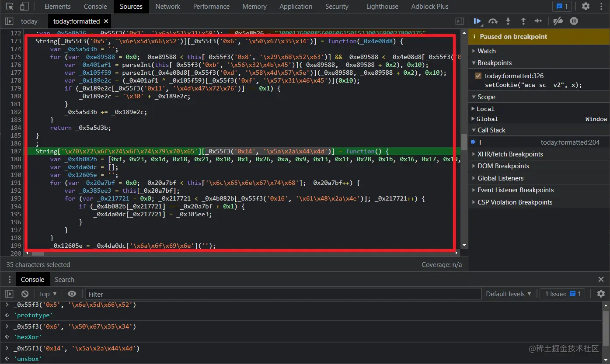Click the issues counter badge in top bar
Viewport: 610px width, 364px height.
pos(562,7)
